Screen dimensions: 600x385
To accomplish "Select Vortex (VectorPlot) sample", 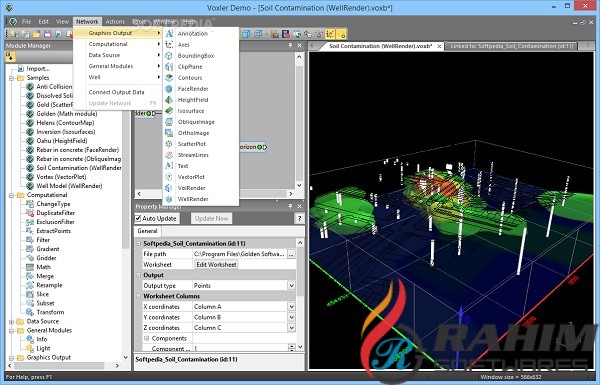I will point(61,177).
